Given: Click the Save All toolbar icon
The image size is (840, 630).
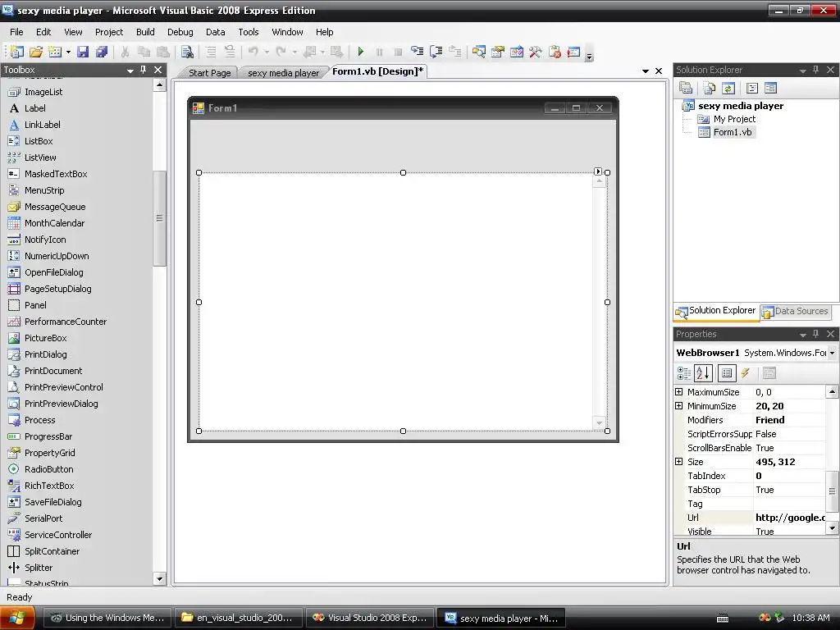Looking at the screenshot, I should point(102,52).
